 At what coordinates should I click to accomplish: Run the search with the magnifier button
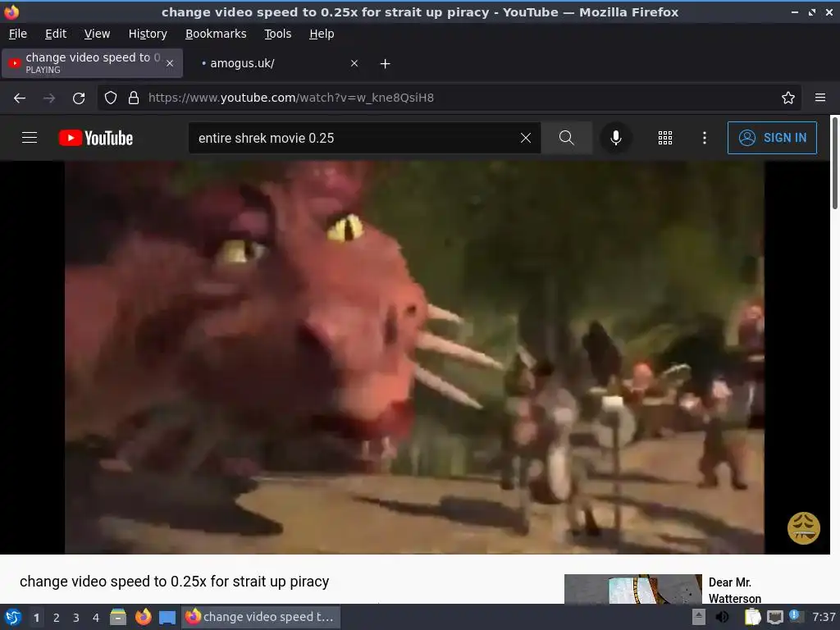566,138
